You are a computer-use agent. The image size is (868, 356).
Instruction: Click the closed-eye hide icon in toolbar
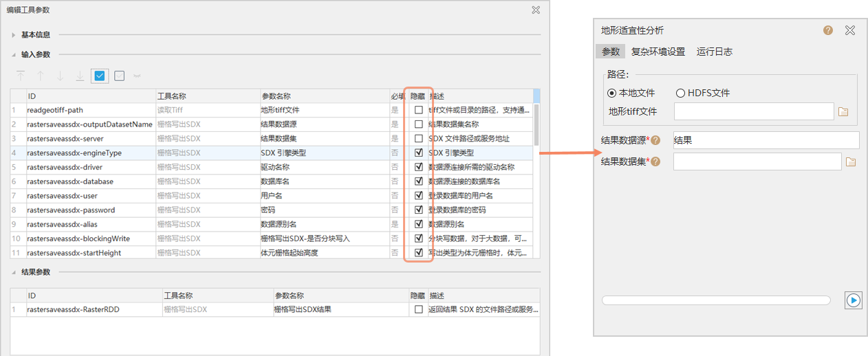tap(138, 76)
